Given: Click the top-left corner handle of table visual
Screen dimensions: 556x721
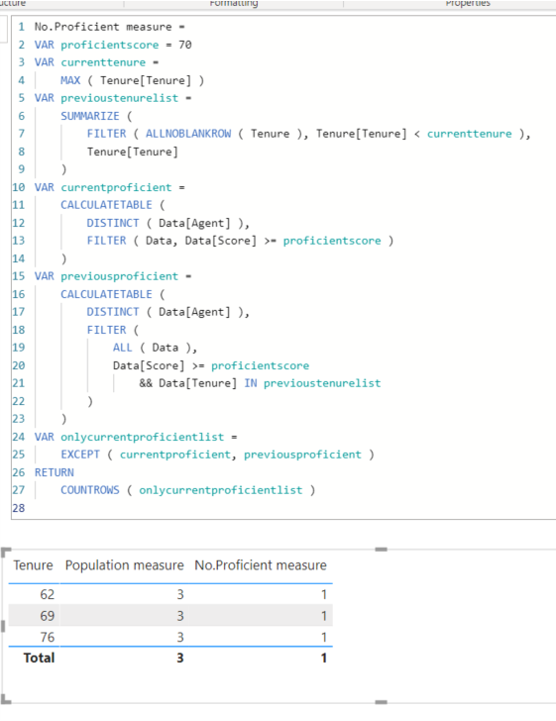Looking at the screenshot, I should pos(6,551).
